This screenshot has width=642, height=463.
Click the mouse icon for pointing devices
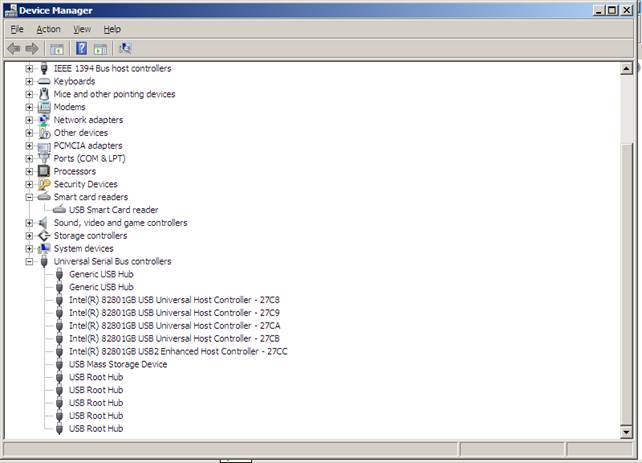point(44,94)
